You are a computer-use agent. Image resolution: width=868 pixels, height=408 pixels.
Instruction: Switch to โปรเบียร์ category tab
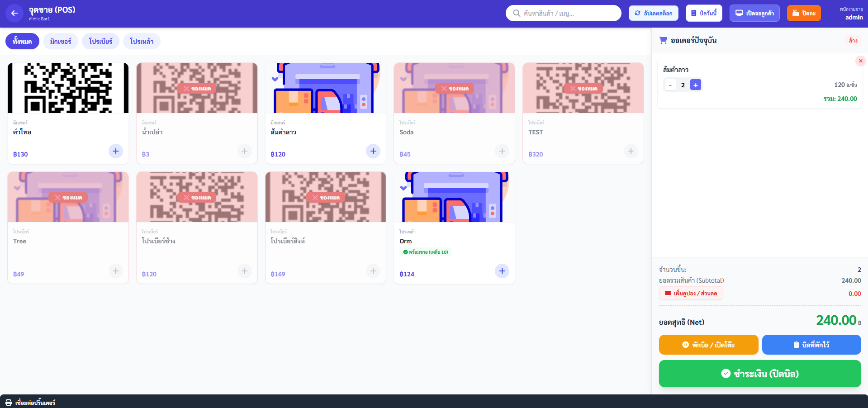point(100,41)
